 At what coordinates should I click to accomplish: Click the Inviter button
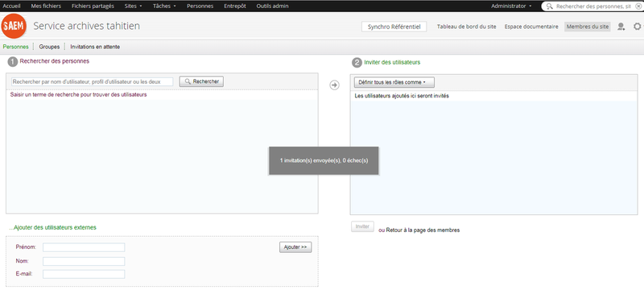[363, 226]
